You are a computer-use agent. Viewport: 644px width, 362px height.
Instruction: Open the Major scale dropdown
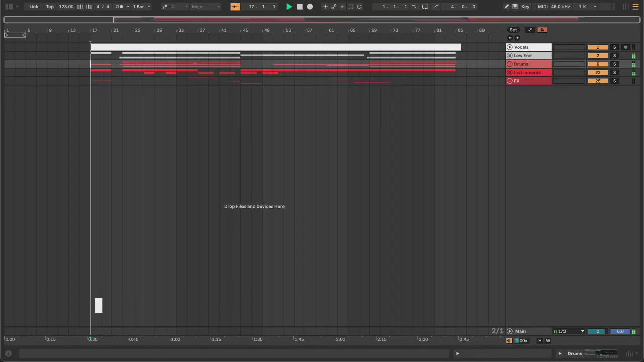pos(205,7)
